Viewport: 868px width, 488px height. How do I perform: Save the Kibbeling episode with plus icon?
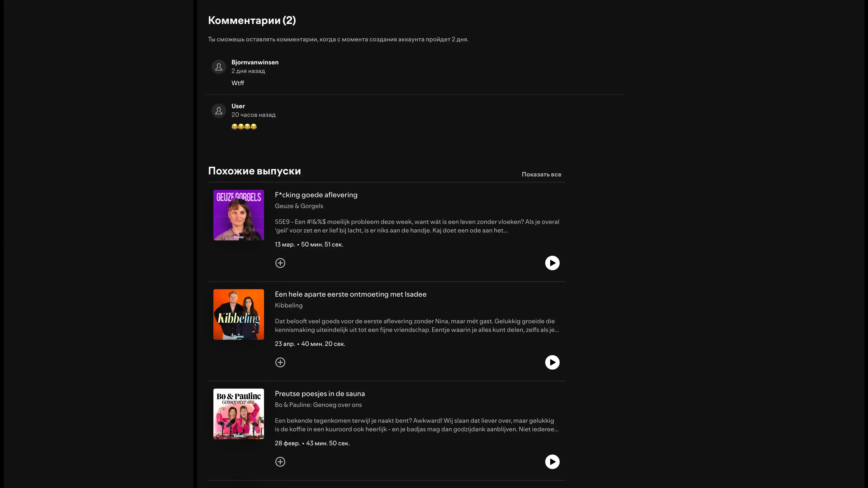(280, 362)
